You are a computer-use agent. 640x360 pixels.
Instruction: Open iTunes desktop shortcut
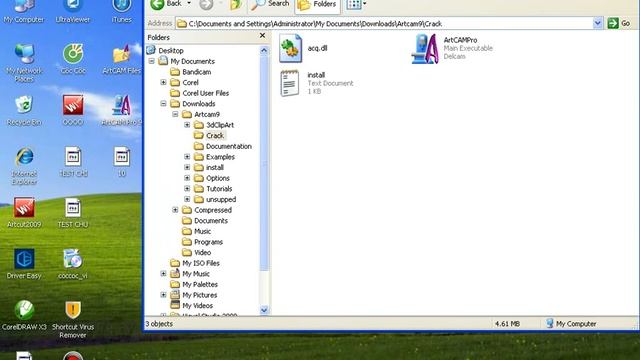(x=122, y=11)
